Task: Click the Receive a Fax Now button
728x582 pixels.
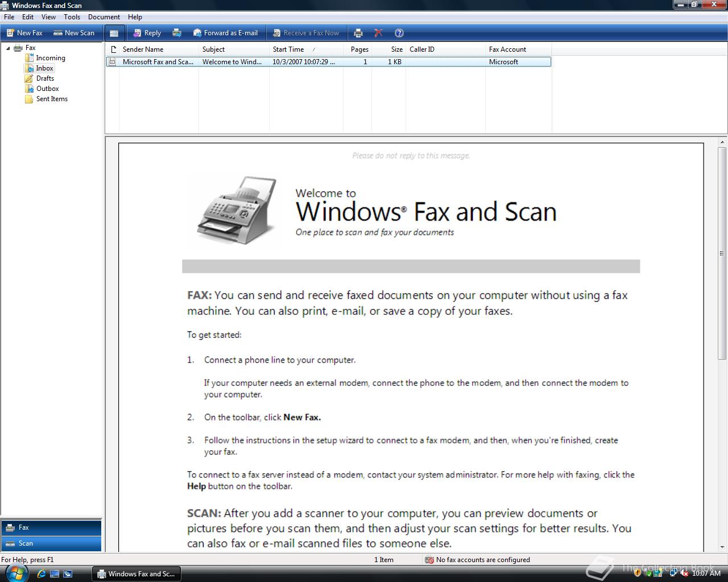Action: (x=306, y=33)
